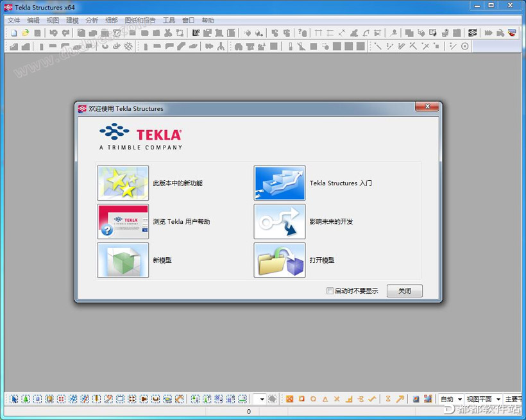
Task: Tick the 启动时不要显示 checkbox
Action: click(x=330, y=291)
